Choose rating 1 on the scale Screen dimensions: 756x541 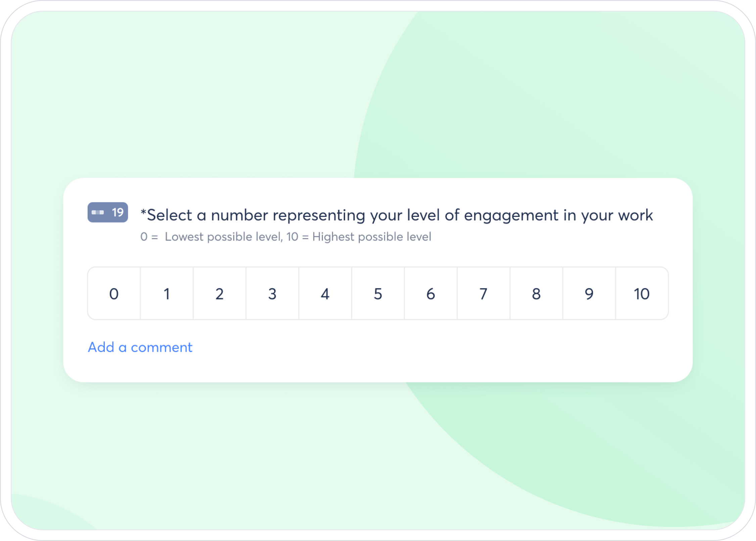(x=167, y=294)
